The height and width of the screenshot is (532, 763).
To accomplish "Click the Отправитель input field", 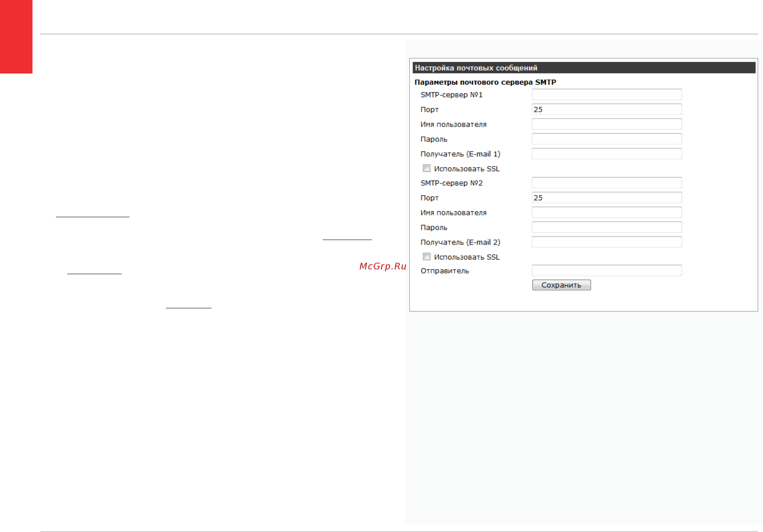I will [607, 270].
